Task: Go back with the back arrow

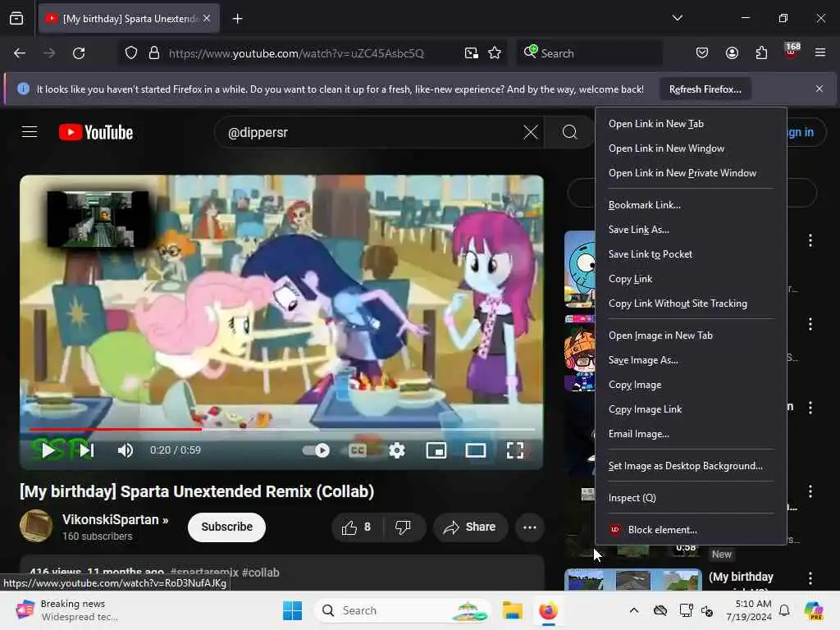Action: point(20,53)
